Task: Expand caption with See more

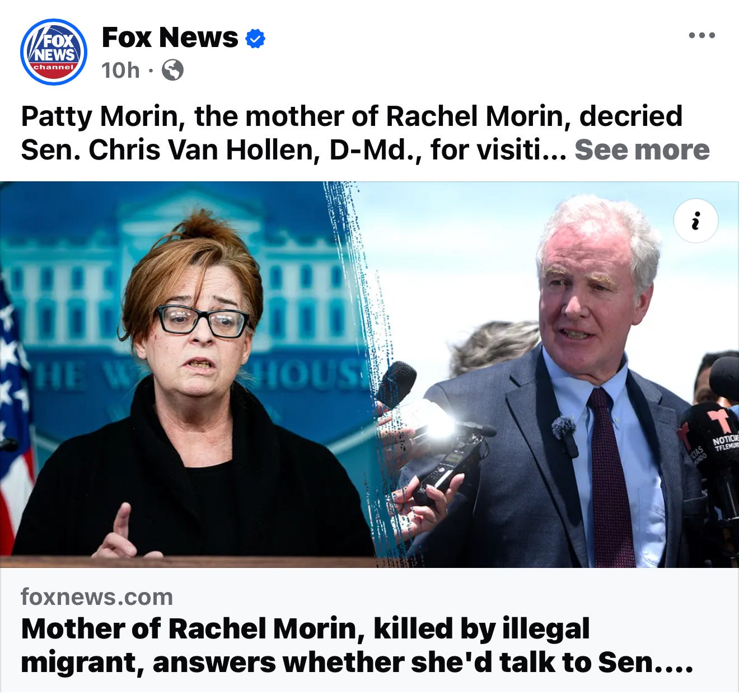Action: 642,150
